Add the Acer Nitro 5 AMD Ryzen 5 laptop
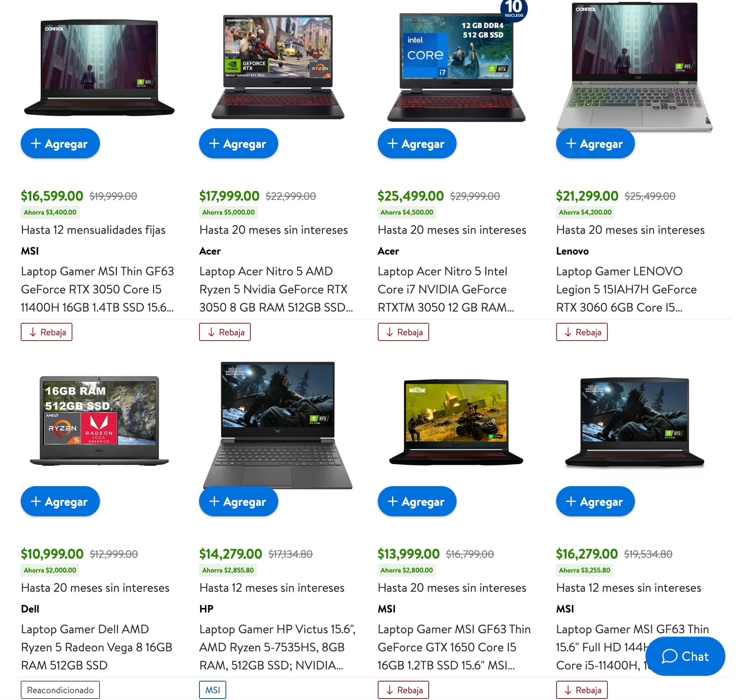Screen dimensions: 742x700 pyautogui.click(x=238, y=143)
